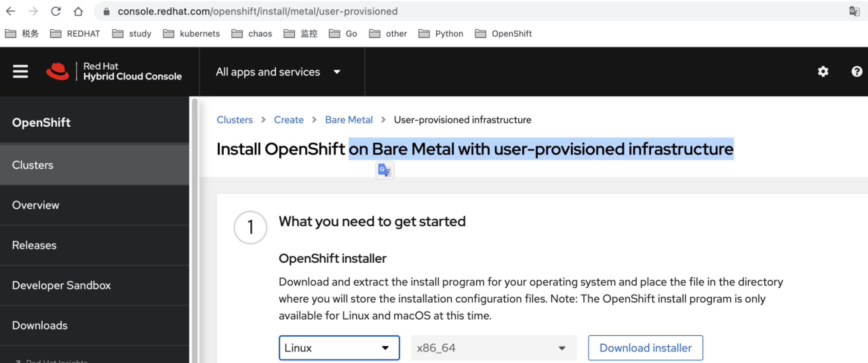Click the Create breadcrumb link
The image size is (868, 363).
point(289,120)
